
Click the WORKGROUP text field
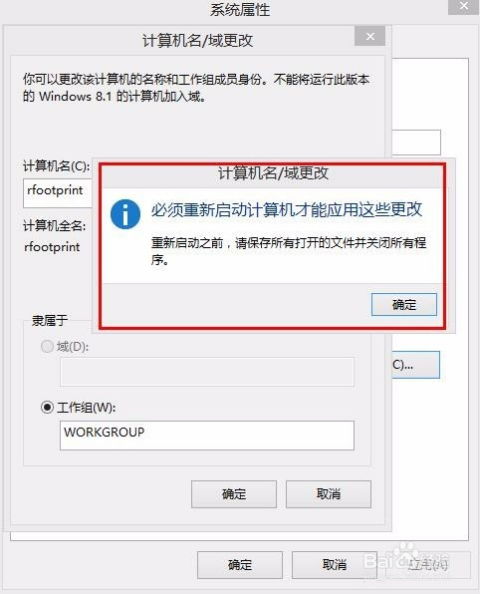click(x=207, y=435)
